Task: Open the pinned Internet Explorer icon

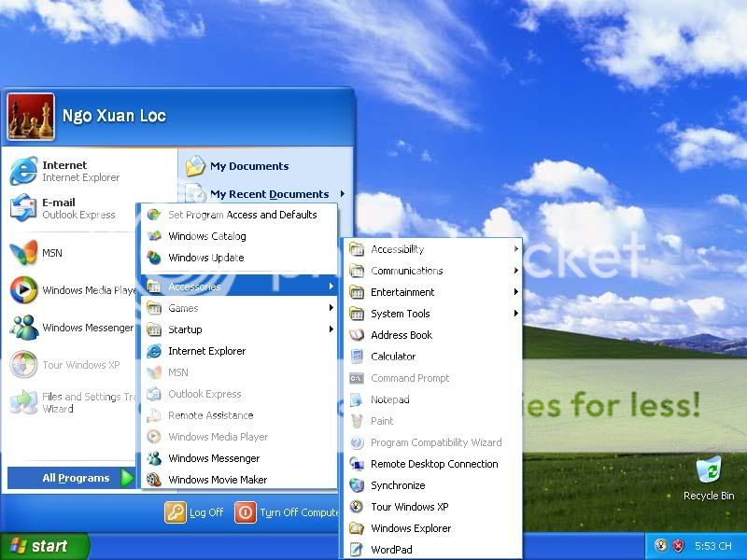Action: point(23,171)
